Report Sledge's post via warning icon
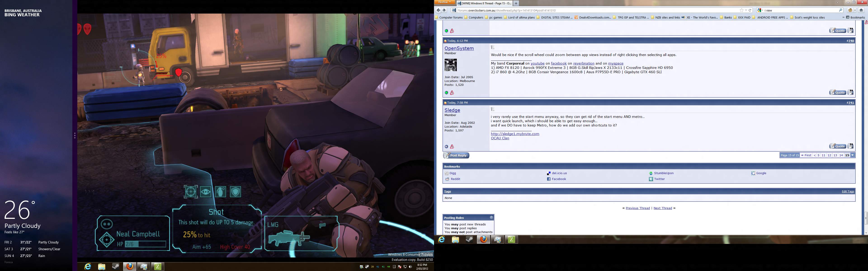The height and width of the screenshot is (271, 868). [x=452, y=146]
